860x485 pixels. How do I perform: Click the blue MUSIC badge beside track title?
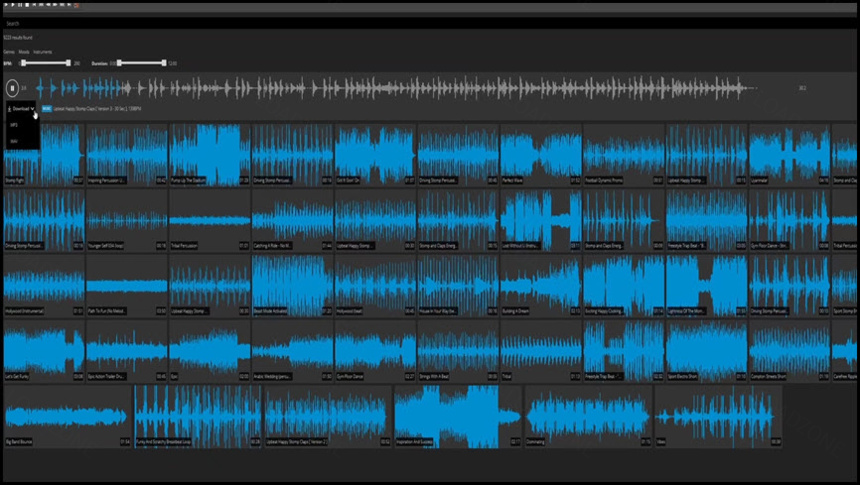click(47, 109)
